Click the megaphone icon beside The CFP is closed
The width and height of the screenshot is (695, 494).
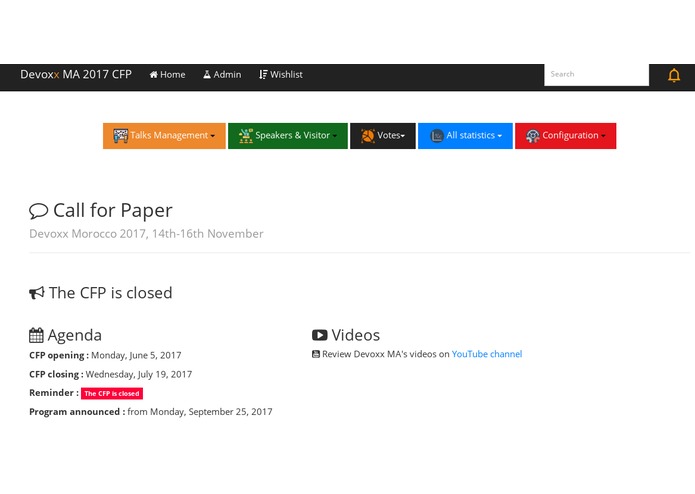[37, 293]
